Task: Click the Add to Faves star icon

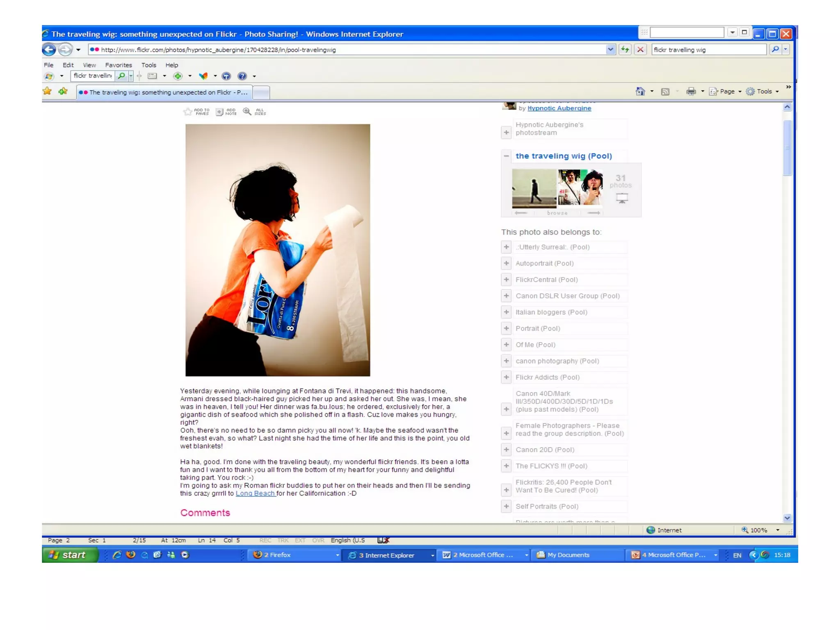Action: pos(188,112)
